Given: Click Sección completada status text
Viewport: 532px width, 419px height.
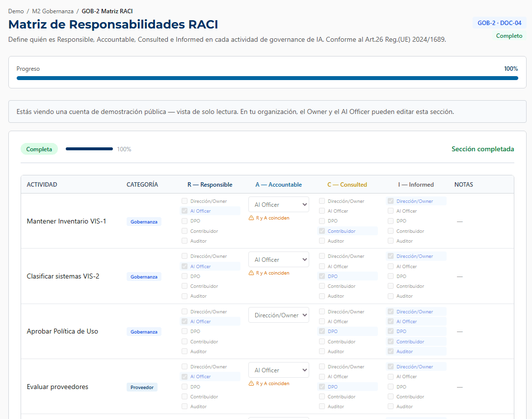Looking at the screenshot, I should click(482, 149).
